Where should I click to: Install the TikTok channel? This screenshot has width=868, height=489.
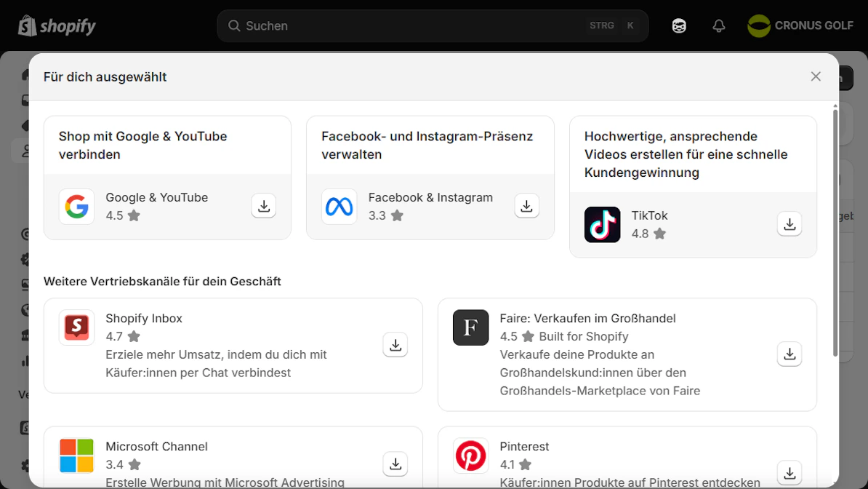[789, 225]
